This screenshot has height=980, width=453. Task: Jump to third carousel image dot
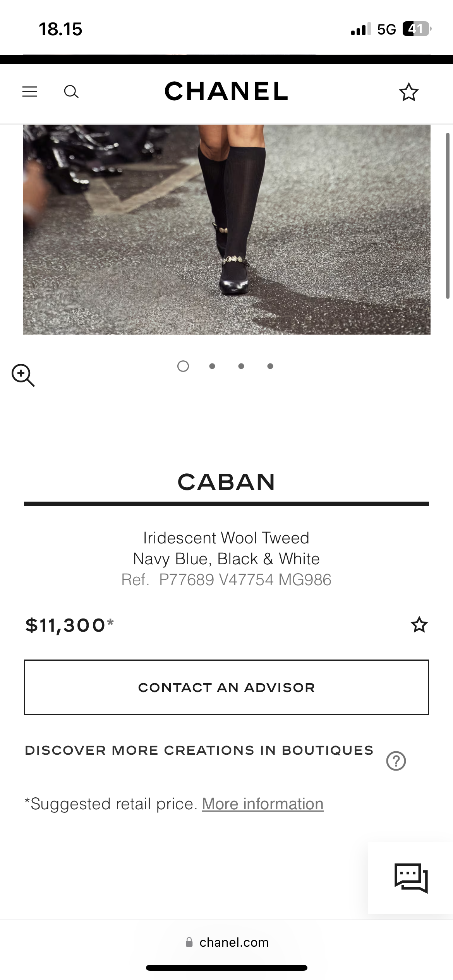tap(241, 366)
